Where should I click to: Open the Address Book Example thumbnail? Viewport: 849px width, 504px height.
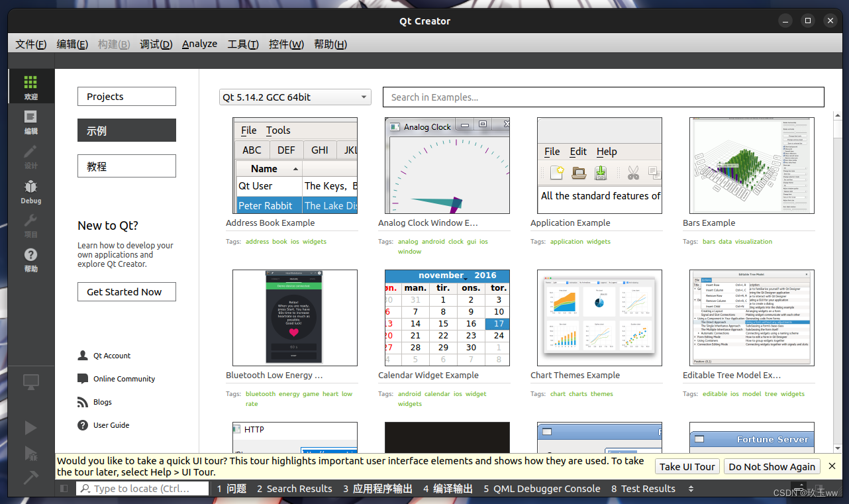(295, 166)
